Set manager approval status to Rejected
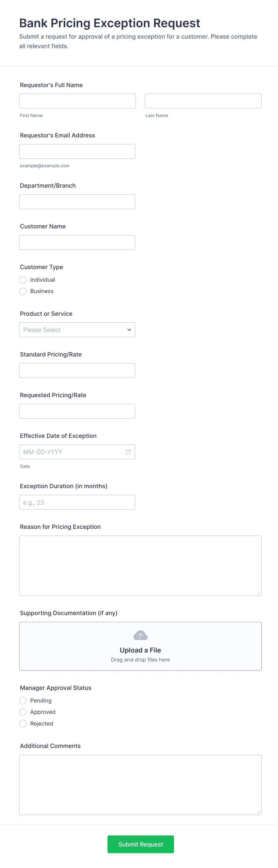278x868 pixels. click(x=23, y=723)
